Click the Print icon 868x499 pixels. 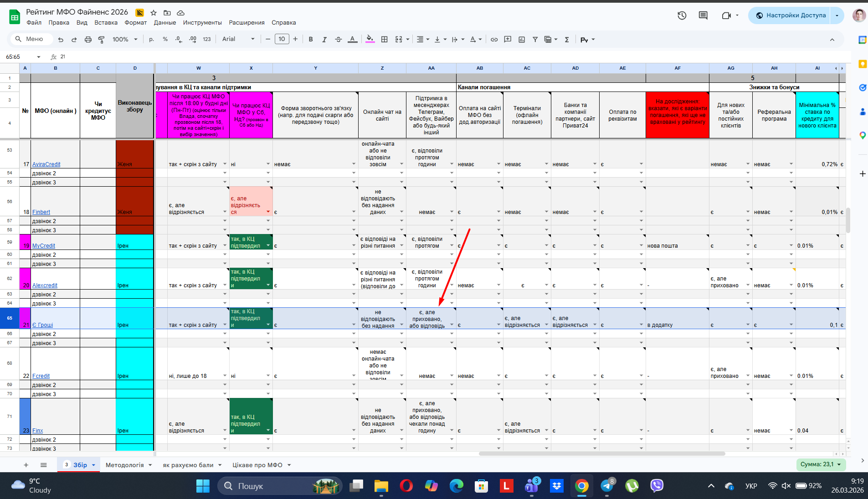coord(88,40)
